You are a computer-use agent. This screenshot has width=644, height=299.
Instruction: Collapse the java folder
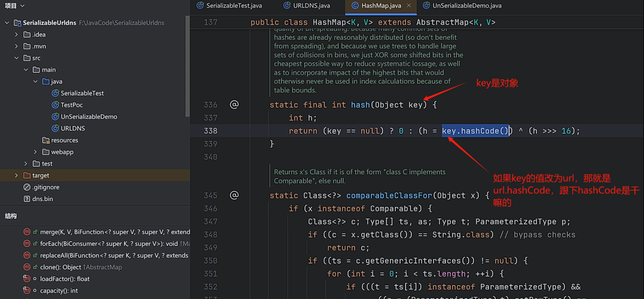click(36, 82)
